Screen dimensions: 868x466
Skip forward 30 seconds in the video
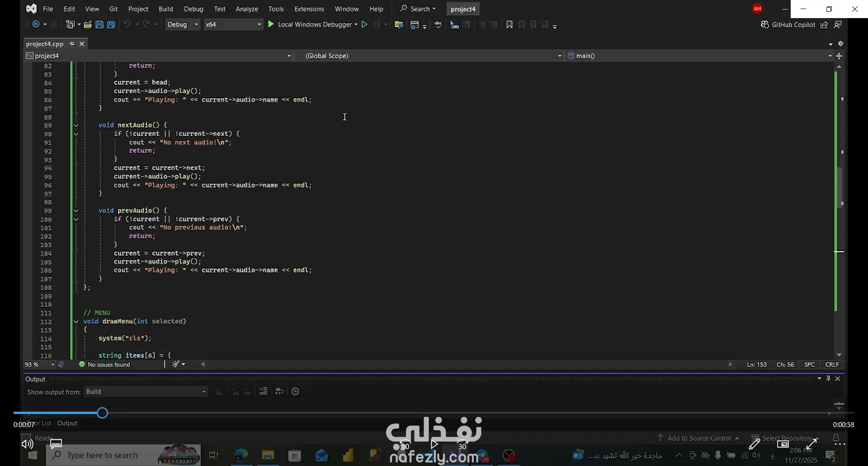click(x=462, y=445)
